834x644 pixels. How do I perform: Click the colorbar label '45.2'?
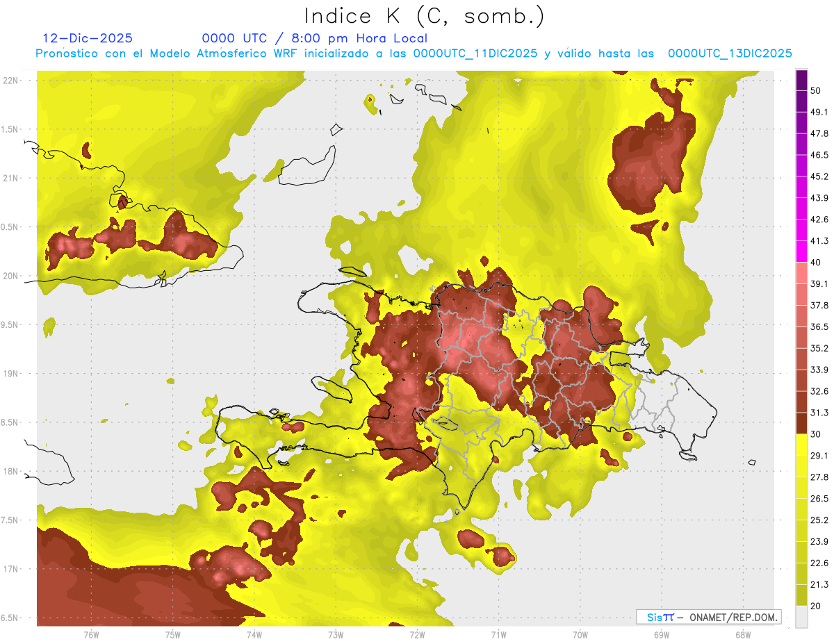819,176
